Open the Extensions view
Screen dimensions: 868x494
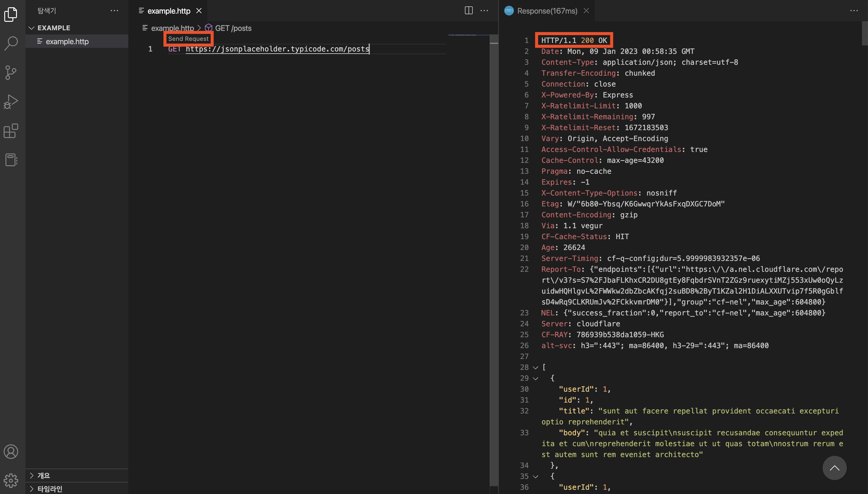click(11, 131)
